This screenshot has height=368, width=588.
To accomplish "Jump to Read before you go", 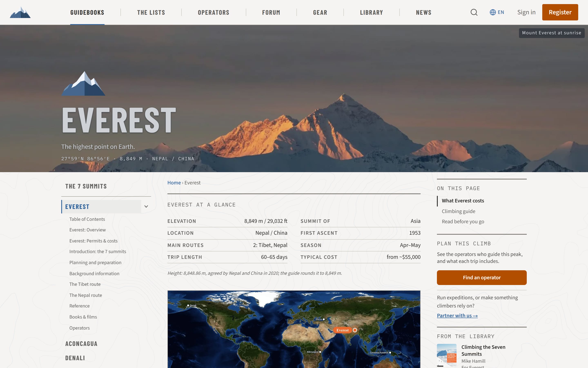I will (463, 221).
